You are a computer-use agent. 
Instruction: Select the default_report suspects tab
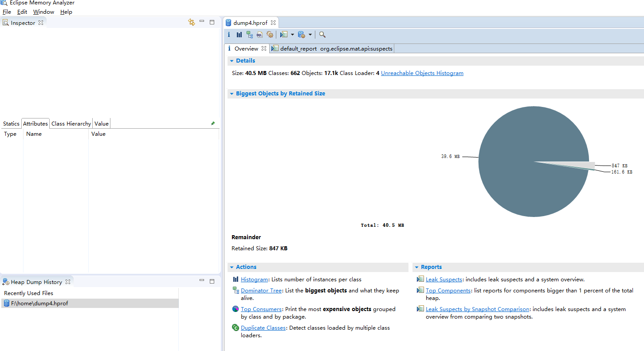332,48
